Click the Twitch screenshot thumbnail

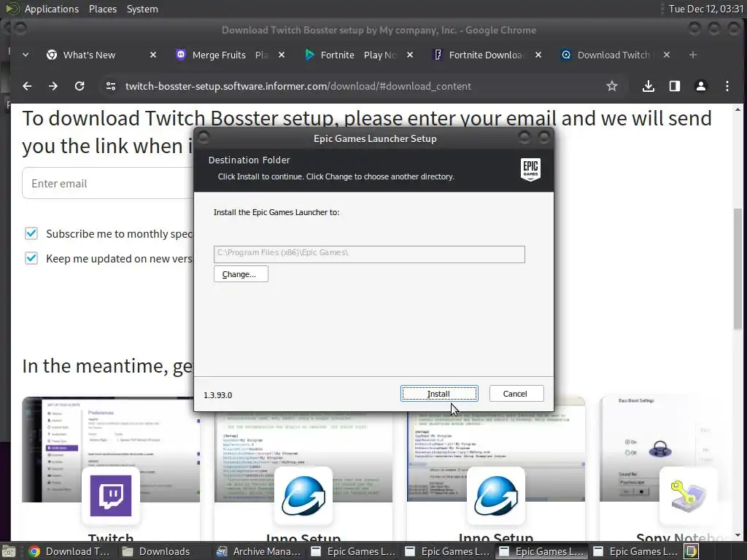[111, 449]
